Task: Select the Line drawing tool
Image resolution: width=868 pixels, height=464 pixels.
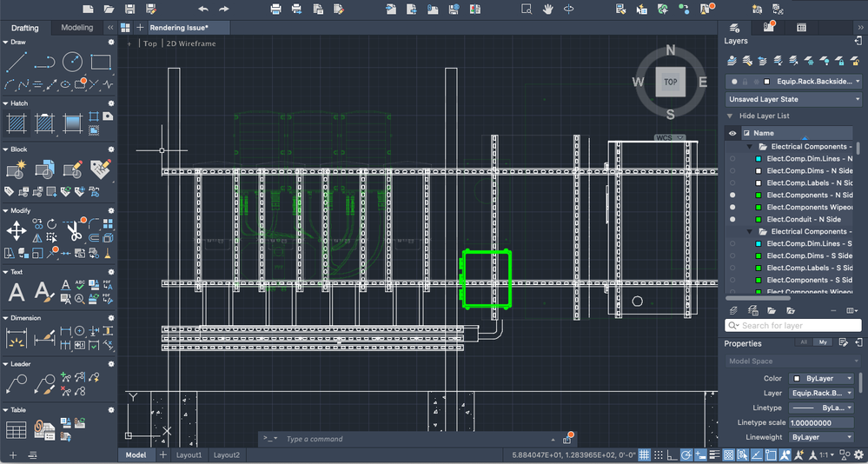Action: (16, 63)
